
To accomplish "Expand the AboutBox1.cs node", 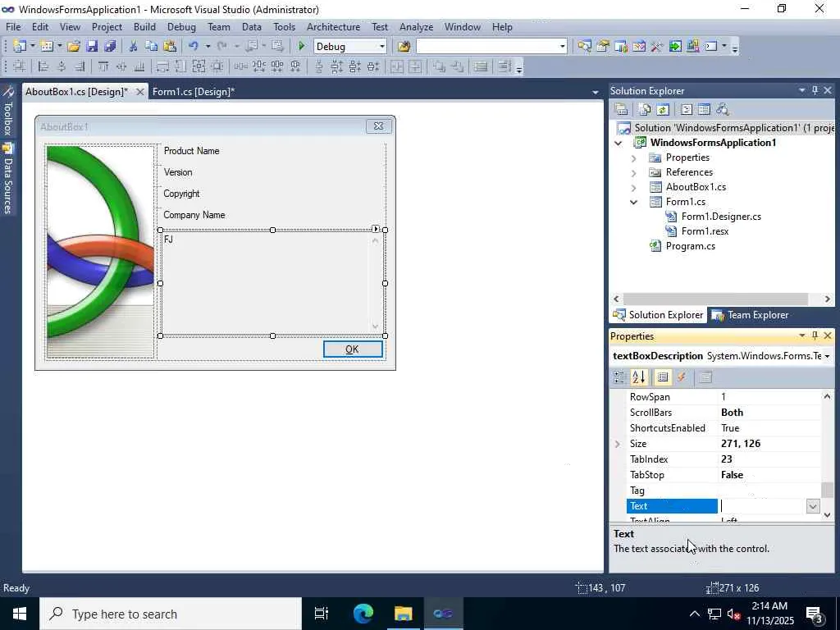I will (634, 188).
